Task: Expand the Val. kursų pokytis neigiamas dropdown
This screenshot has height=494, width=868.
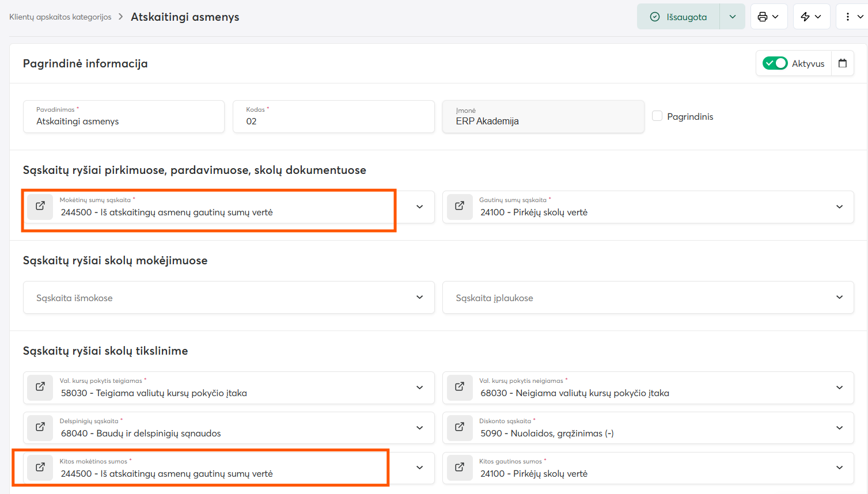Action: pos(839,387)
